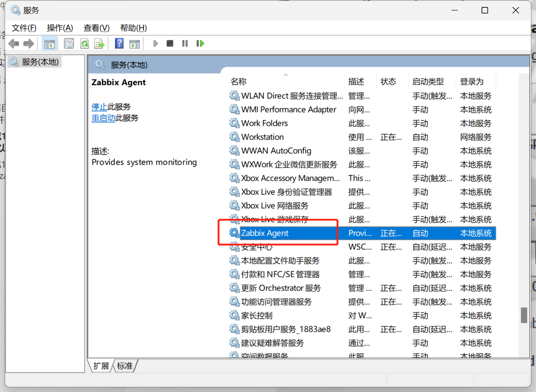Open the 查看(V) menu
Viewport: 536px width, 392px height.
pyautogui.click(x=97, y=28)
